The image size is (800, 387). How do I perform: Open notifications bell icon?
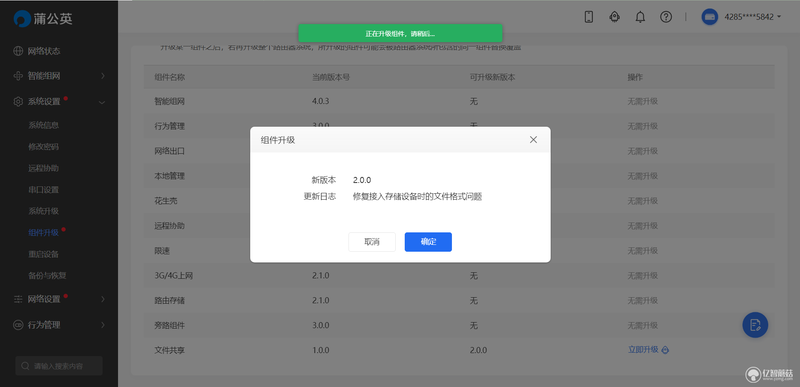pyautogui.click(x=640, y=17)
